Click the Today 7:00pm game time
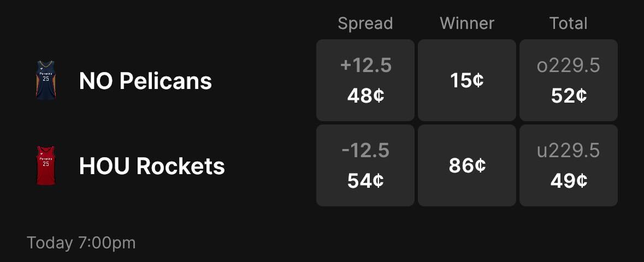Screen dimensions: 644x262 click(x=81, y=243)
